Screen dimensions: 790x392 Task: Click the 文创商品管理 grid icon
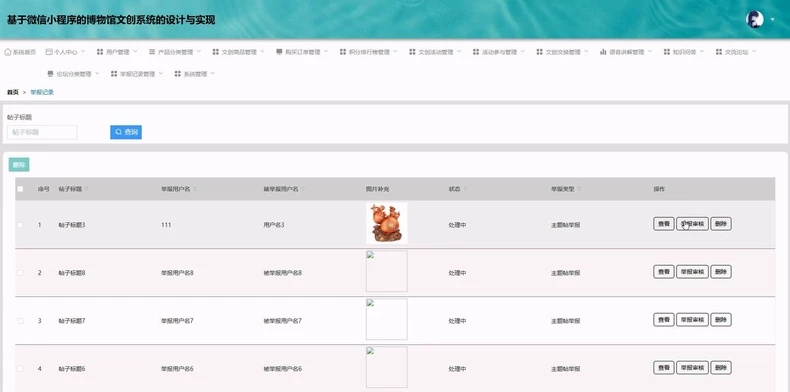[x=216, y=52]
